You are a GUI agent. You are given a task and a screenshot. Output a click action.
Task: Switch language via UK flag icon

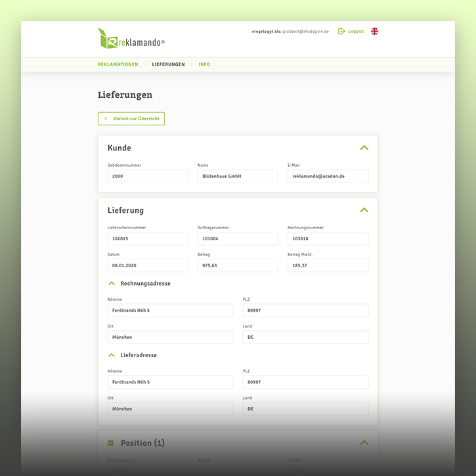click(x=375, y=32)
